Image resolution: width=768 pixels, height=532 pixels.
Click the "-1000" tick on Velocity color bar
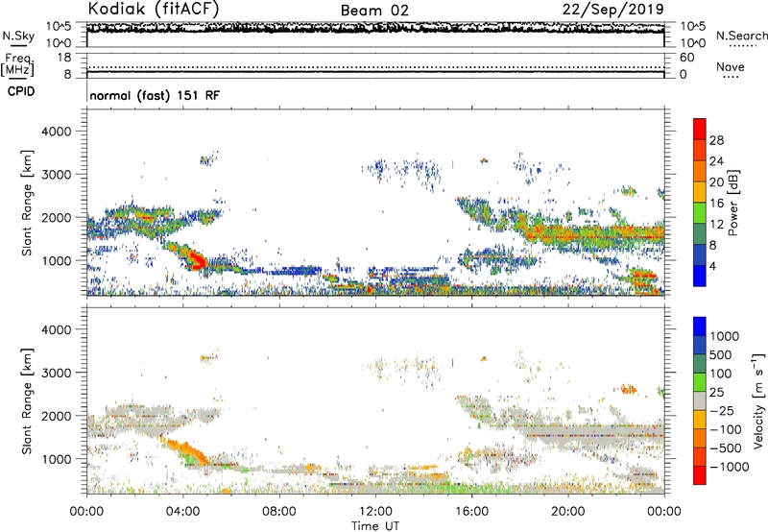(x=729, y=467)
